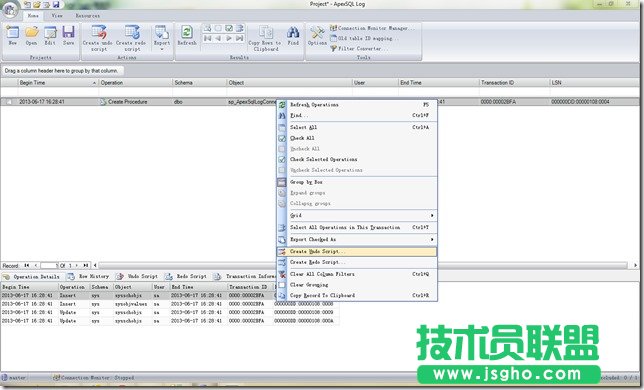Expand the Grid submenu
644x390 pixels.
tap(357, 215)
